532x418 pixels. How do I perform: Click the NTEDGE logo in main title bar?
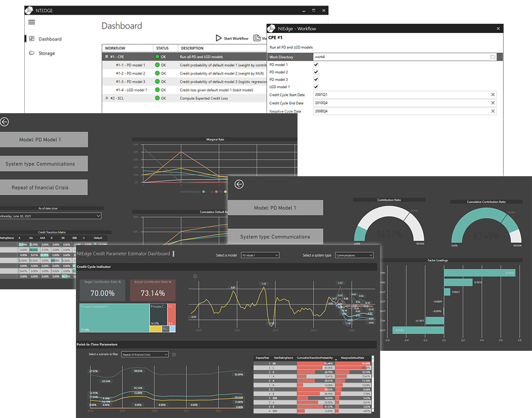(29, 10)
